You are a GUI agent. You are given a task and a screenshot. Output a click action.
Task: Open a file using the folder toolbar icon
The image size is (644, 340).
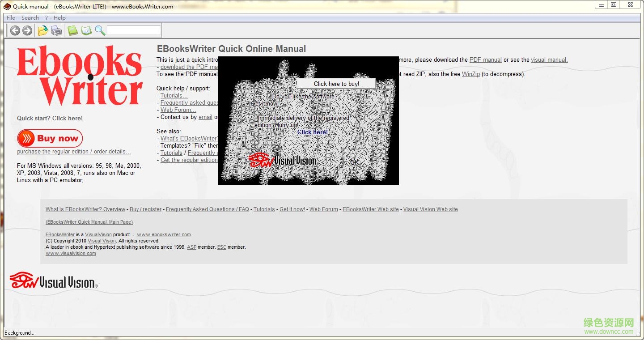pyautogui.click(x=42, y=30)
